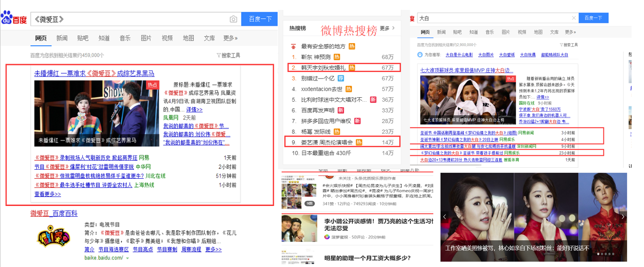Viewport: 644px width, 267px height.
Task: Open the 图片 tab in the 大白 search window
Action: 506,32
